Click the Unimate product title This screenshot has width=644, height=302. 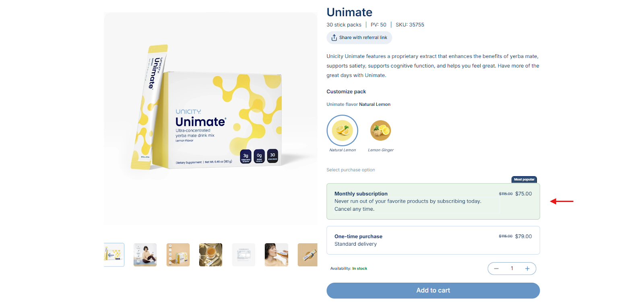point(349,12)
